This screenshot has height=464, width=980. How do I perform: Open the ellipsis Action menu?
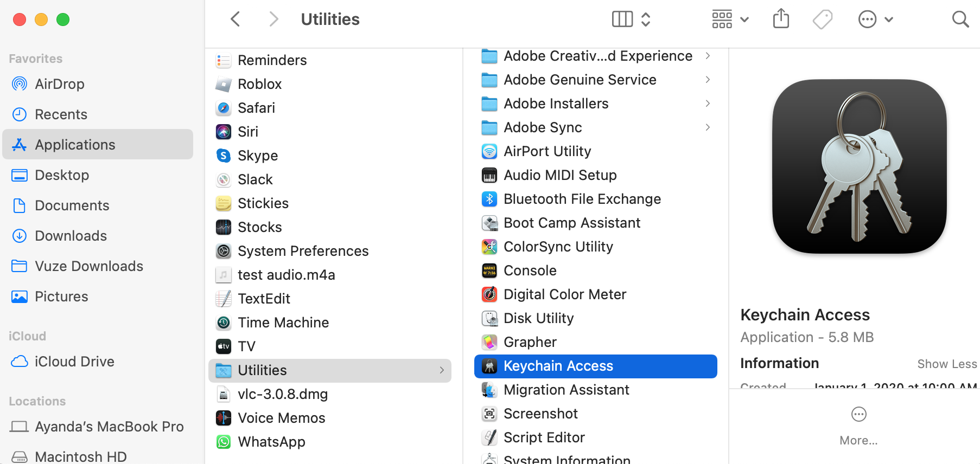(x=875, y=20)
